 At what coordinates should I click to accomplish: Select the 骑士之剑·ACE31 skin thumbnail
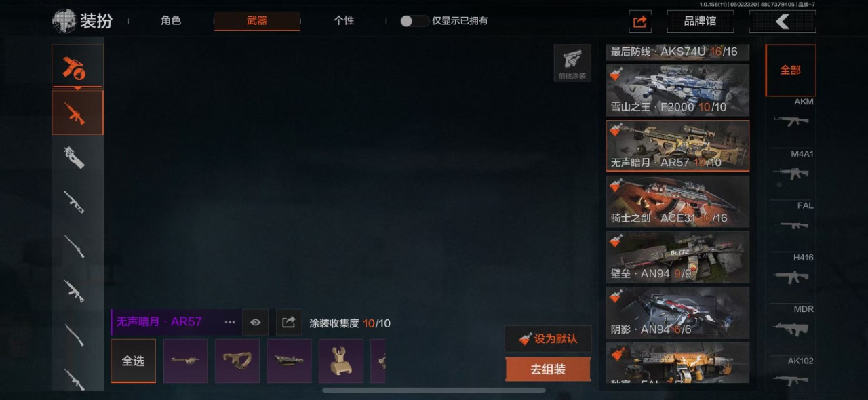(677, 201)
